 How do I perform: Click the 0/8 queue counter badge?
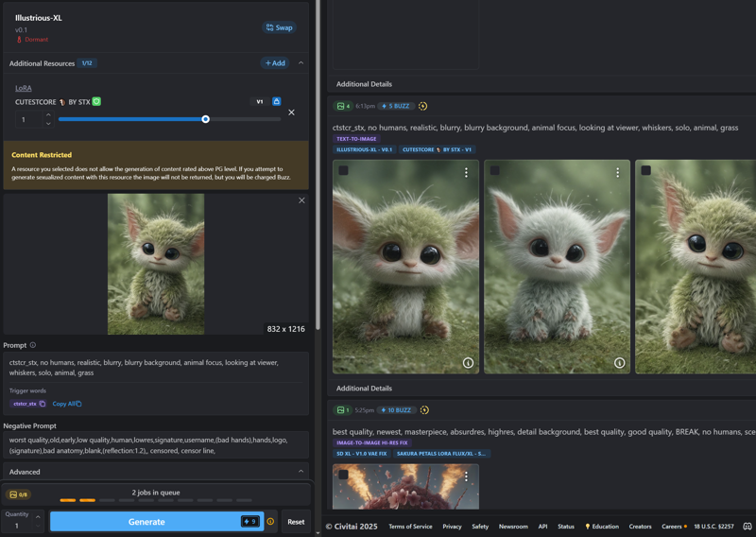[18, 494]
